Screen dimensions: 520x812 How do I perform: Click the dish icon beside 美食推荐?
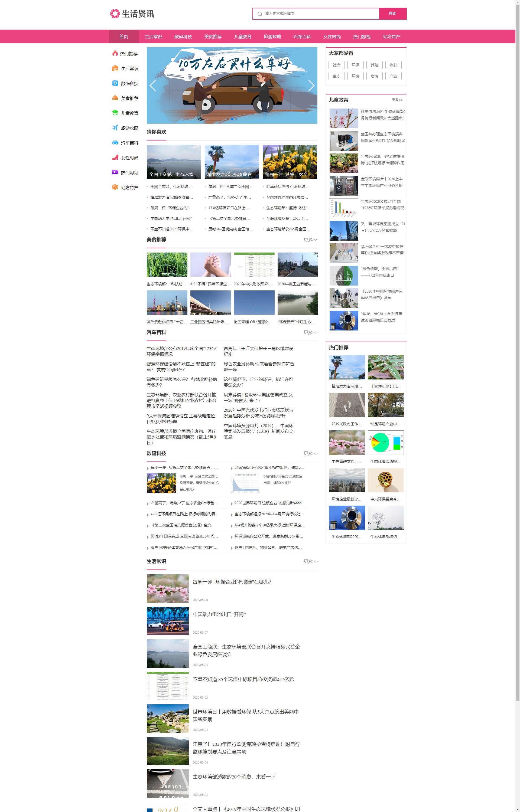pyautogui.click(x=115, y=98)
